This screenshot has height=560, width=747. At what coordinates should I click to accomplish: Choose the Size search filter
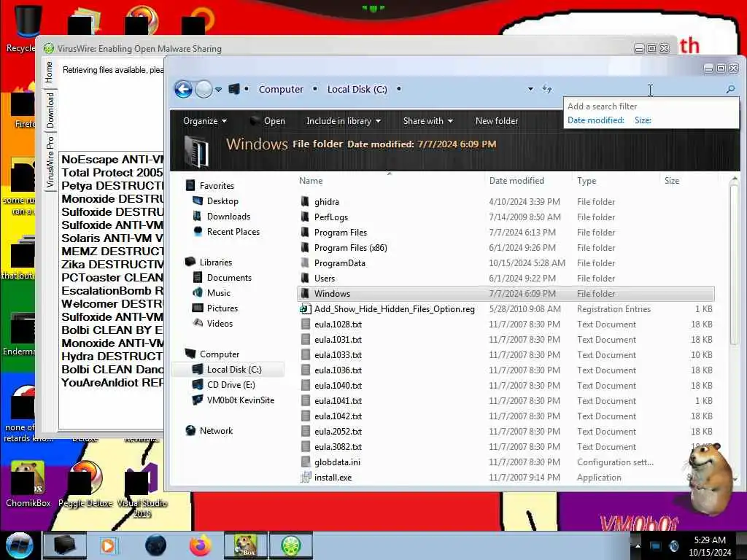tap(643, 120)
